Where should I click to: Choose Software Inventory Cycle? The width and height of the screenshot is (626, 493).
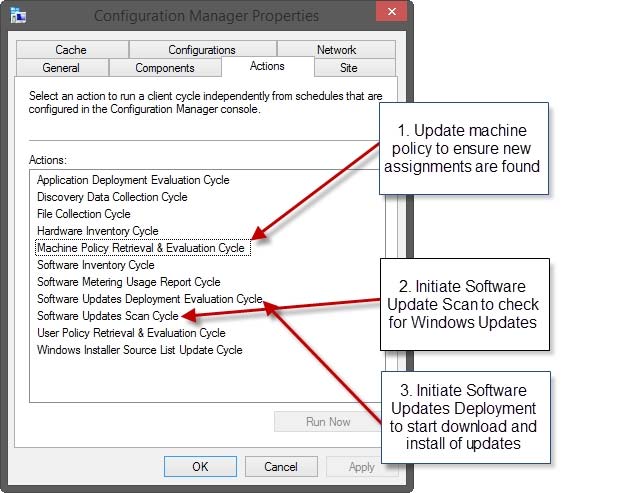[95, 265]
